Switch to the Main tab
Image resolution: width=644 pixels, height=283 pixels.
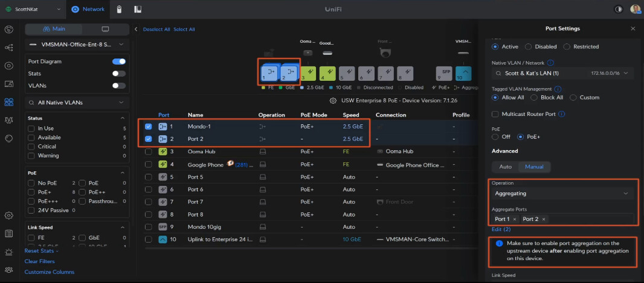[x=54, y=29]
